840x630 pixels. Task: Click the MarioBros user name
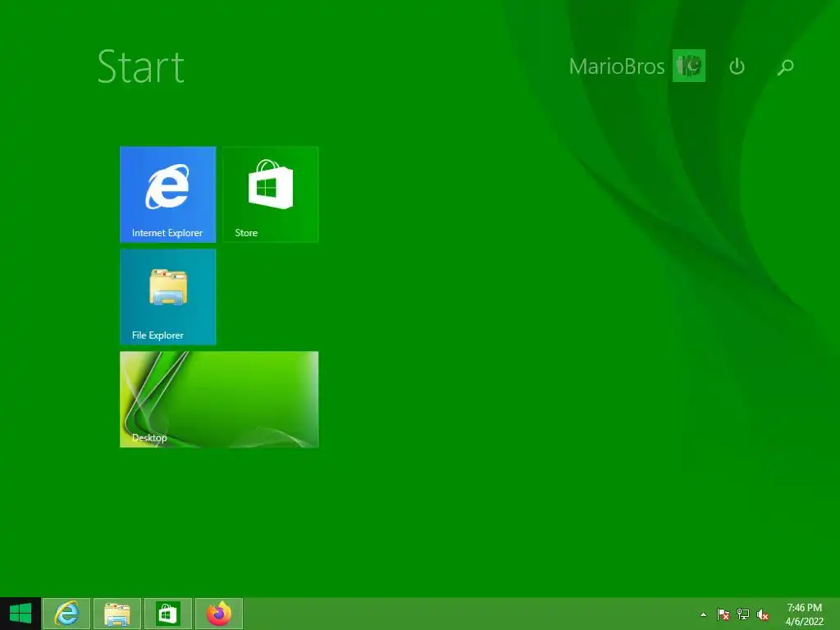[617, 66]
